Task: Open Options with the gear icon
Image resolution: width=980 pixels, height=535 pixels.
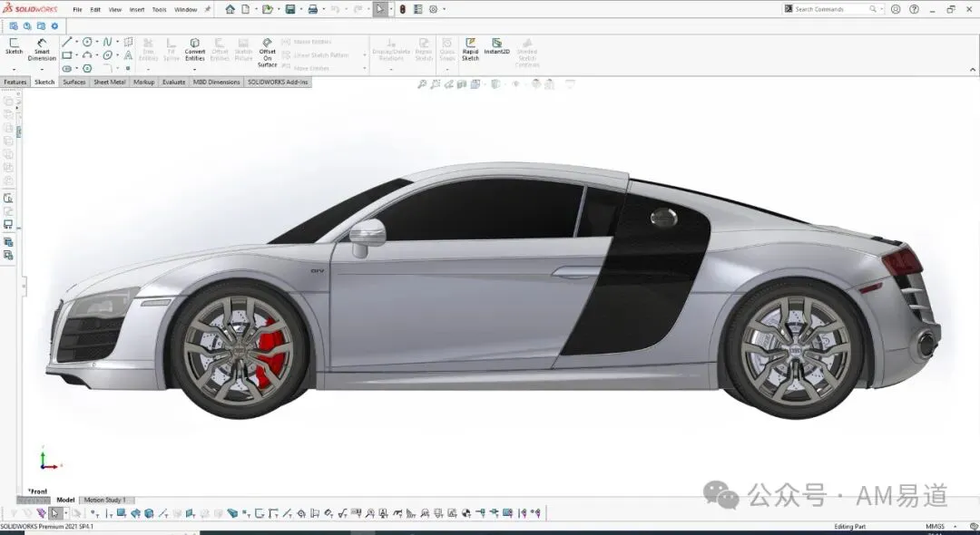Action: point(433,9)
